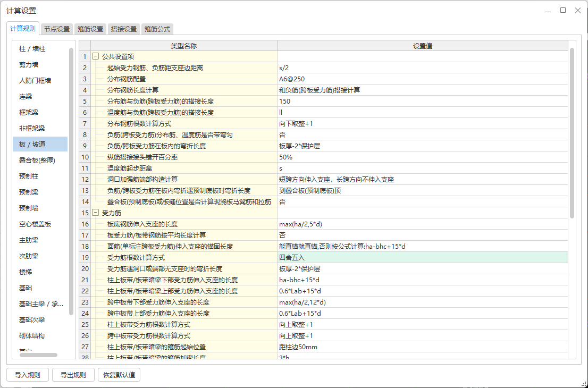
Task: Click the 四舍五入 value cell
Action: click(x=423, y=258)
